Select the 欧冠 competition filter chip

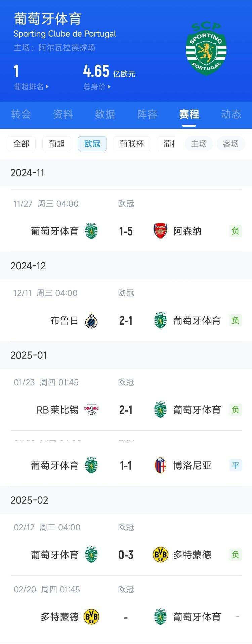click(92, 144)
